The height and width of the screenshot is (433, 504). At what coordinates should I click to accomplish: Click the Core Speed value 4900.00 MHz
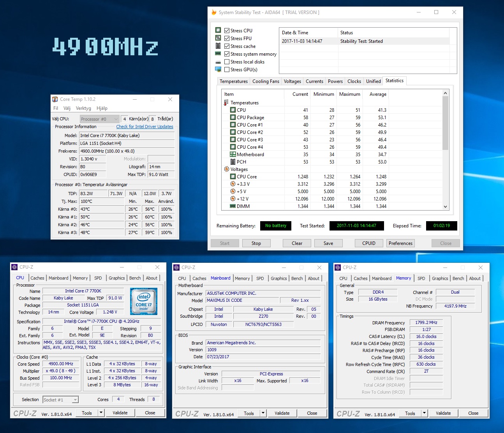61,364
